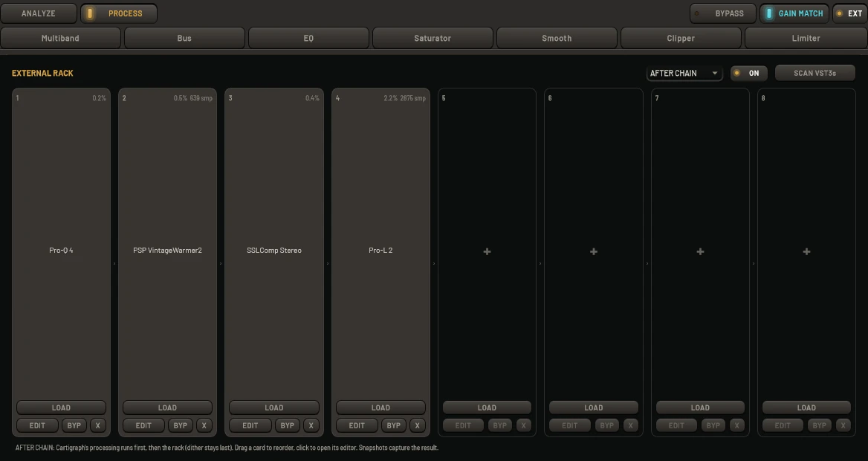Add a plugin with slot 7 plus icon

(x=700, y=251)
